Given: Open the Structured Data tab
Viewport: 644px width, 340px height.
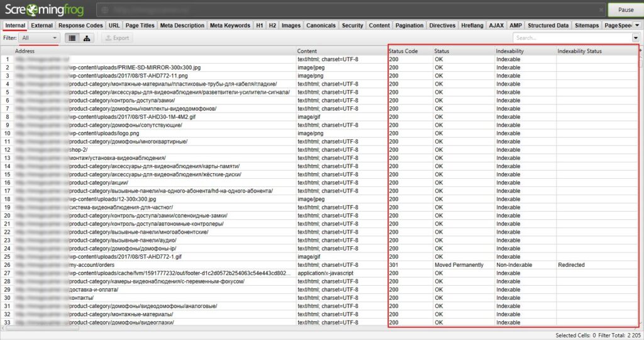Looking at the screenshot, I should pos(548,25).
